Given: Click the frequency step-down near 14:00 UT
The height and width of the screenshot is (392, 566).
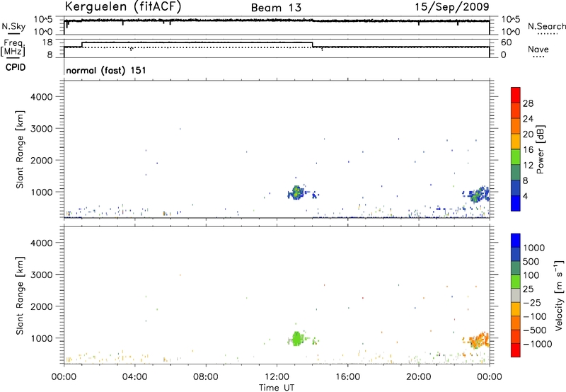Looking at the screenshot, I should click(312, 45).
